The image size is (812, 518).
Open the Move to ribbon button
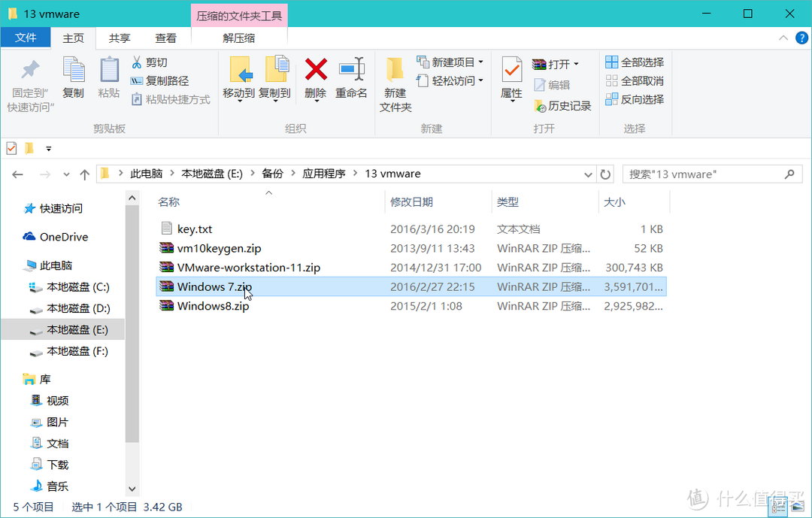[239, 79]
